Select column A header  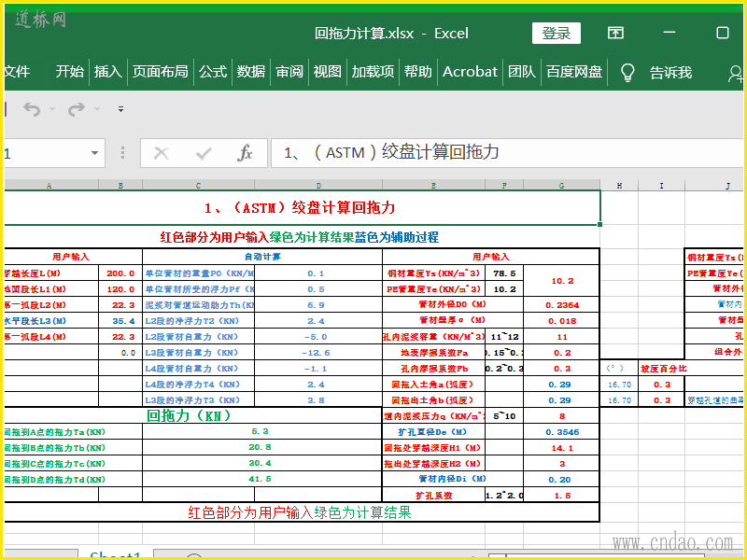pos(49,185)
